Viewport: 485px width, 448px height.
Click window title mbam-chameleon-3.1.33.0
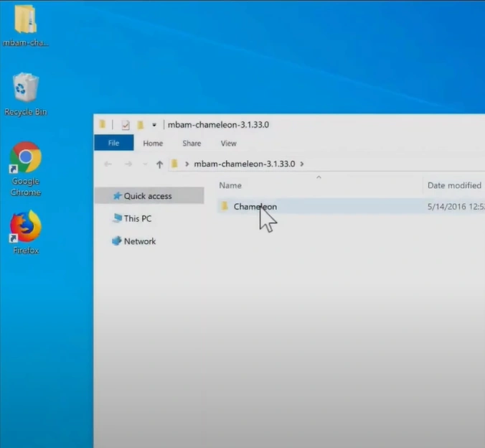(218, 124)
